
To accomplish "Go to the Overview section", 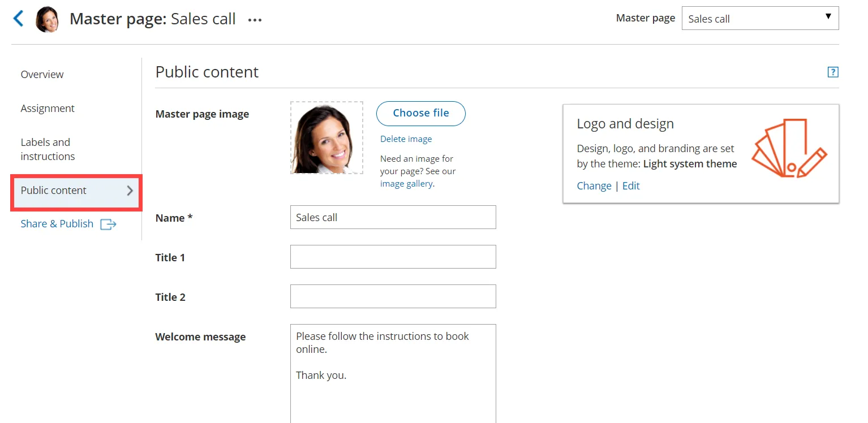I will pyautogui.click(x=42, y=75).
